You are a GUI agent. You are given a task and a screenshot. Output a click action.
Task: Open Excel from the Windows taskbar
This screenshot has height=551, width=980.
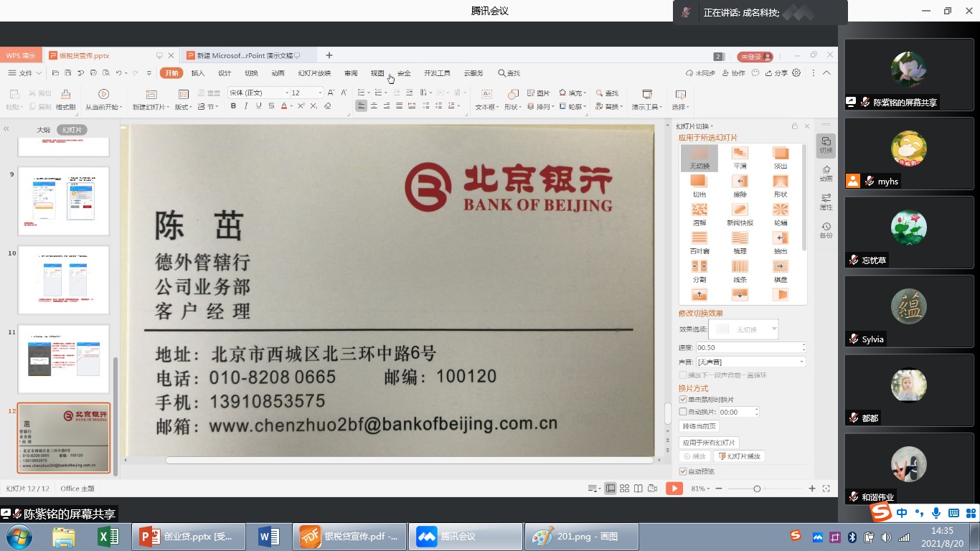108,537
